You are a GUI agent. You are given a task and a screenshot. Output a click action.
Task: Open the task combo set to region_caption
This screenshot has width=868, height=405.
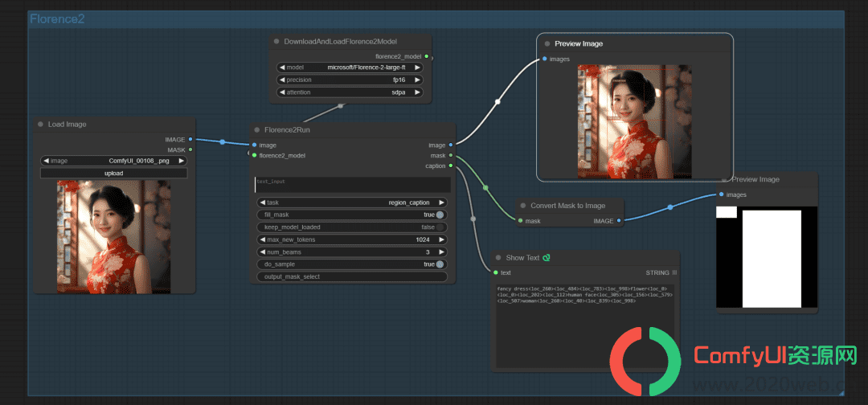tap(351, 202)
